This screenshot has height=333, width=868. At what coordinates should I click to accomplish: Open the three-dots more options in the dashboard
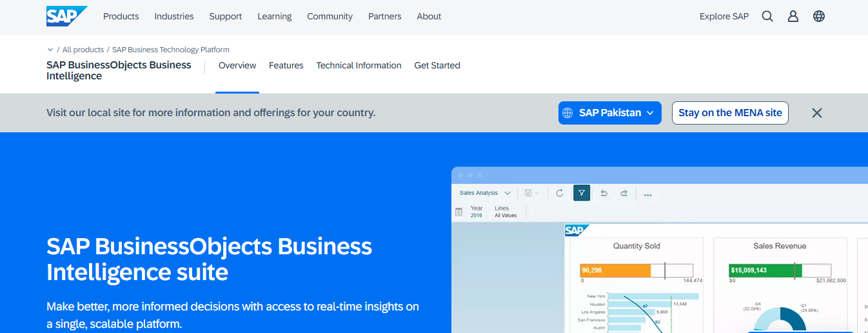pyautogui.click(x=647, y=194)
